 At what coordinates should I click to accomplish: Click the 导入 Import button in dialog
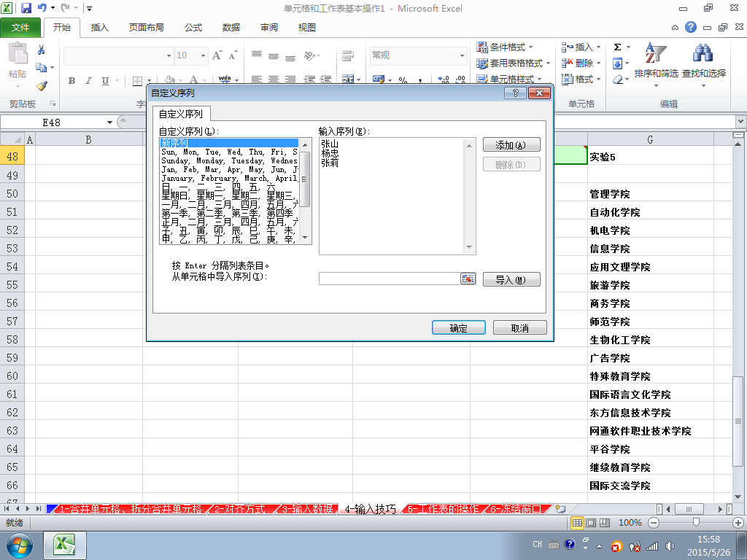[511, 279]
